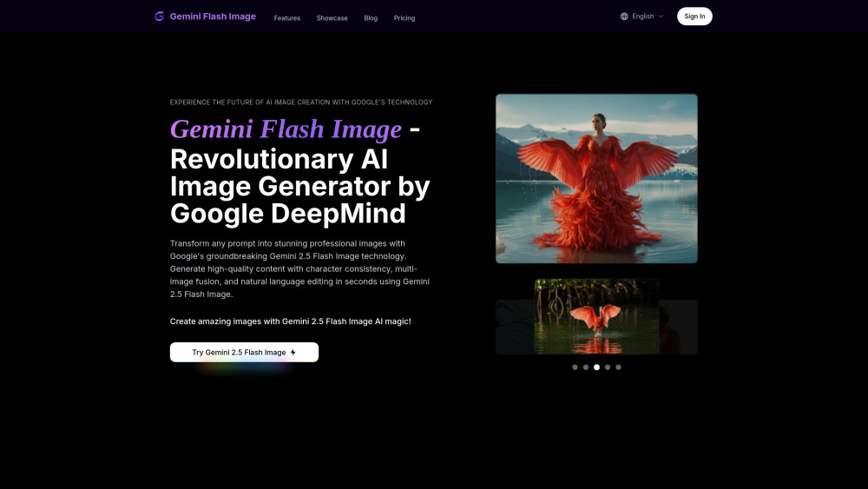Open the Blog link in navbar
The height and width of the screenshot is (489, 868).
[371, 17]
